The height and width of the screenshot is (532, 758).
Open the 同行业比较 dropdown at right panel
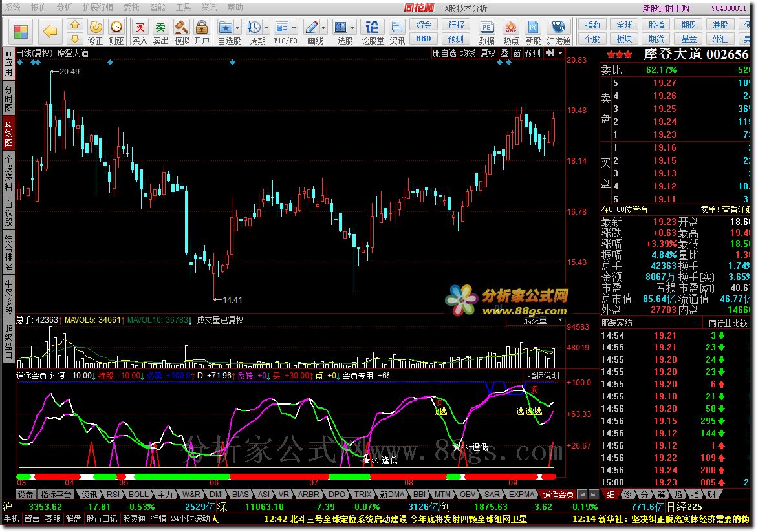(x=728, y=323)
